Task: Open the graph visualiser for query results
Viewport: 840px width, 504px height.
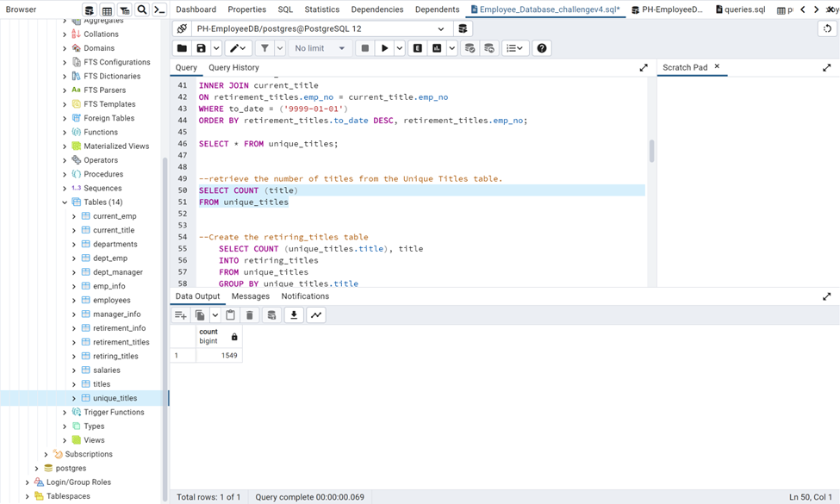Action: [x=316, y=314]
